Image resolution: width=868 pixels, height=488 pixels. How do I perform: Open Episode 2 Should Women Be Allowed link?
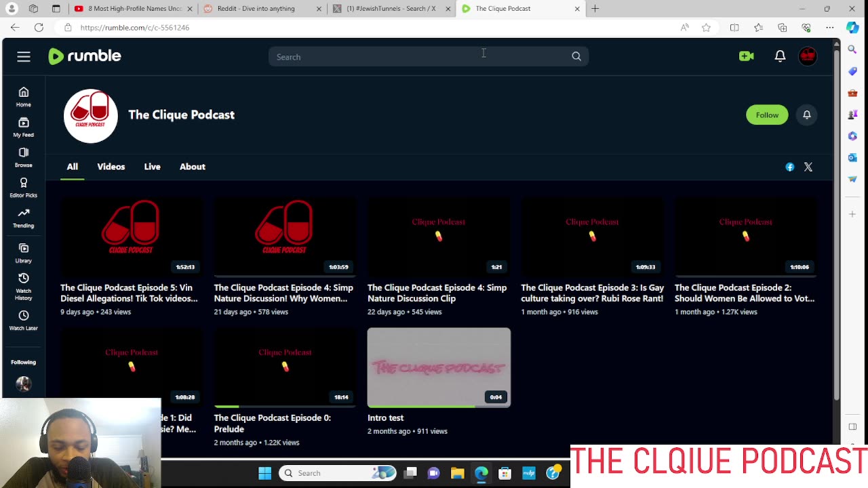point(745,293)
